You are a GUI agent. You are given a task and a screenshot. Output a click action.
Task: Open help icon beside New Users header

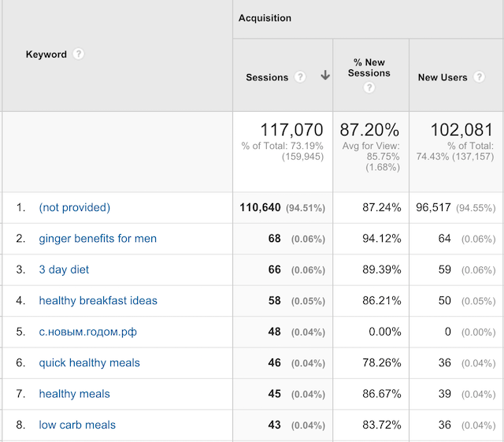tap(479, 77)
